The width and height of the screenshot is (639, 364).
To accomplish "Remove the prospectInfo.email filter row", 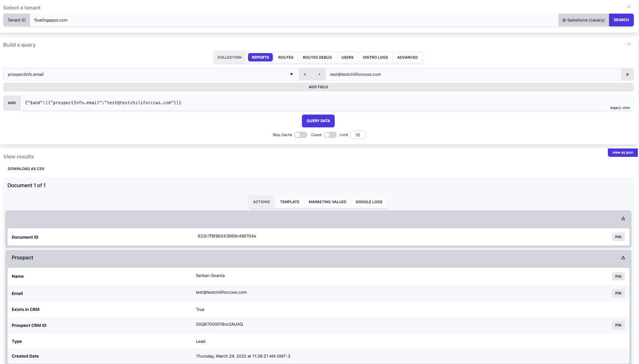I will coord(627,74).
